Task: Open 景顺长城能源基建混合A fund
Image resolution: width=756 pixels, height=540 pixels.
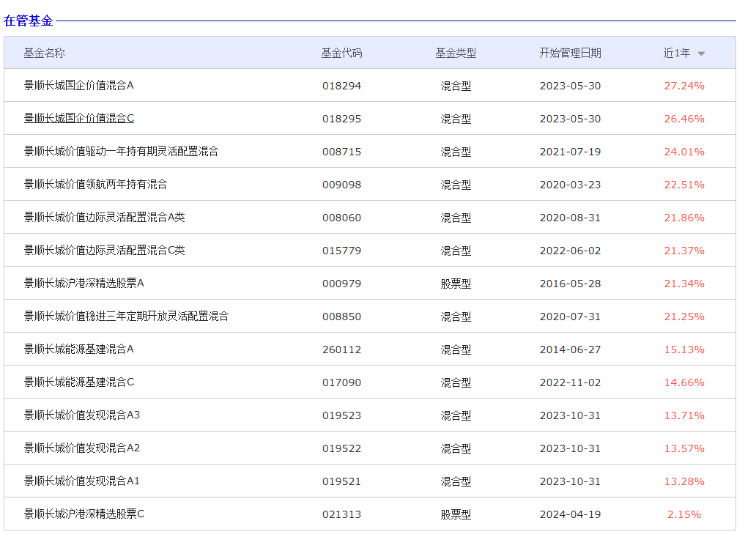Action: click(x=78, y=349)
